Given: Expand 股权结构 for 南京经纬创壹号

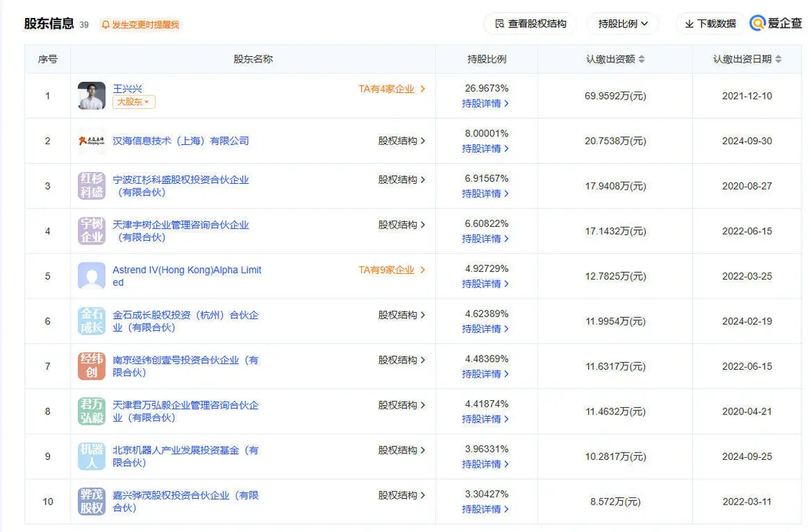Looking at the screenshot, I should [402, 360].
